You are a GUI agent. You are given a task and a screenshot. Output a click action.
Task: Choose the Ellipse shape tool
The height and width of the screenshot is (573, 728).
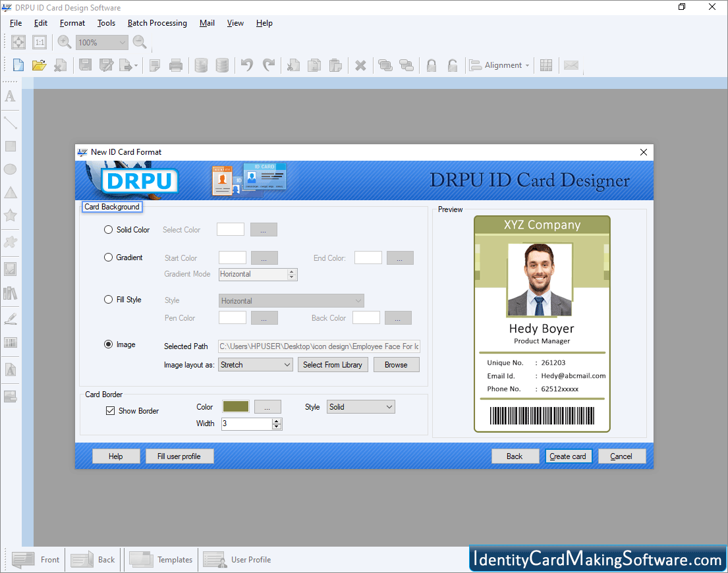point(10,169)
